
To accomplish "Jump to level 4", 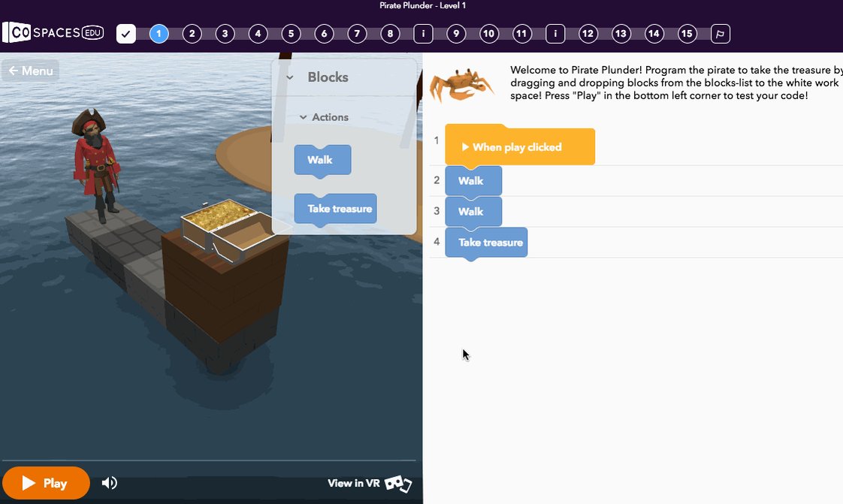I will tap(258, 34).
